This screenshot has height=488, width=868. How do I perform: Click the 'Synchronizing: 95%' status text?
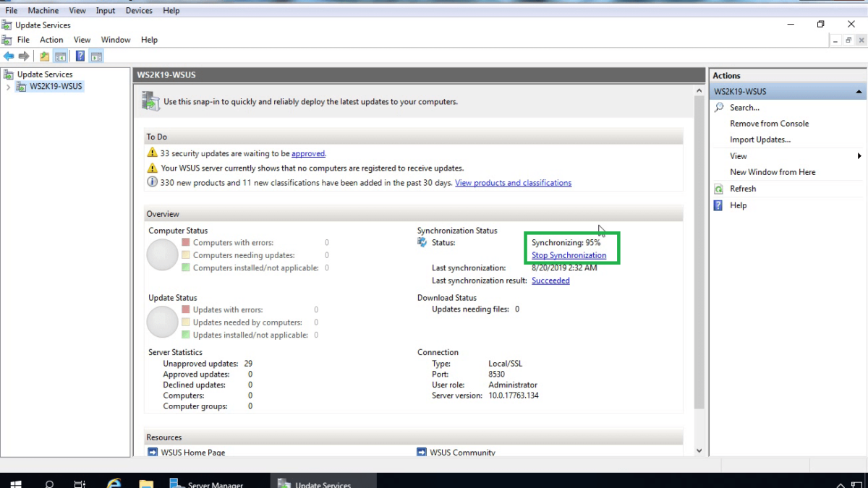click(566, 243)
